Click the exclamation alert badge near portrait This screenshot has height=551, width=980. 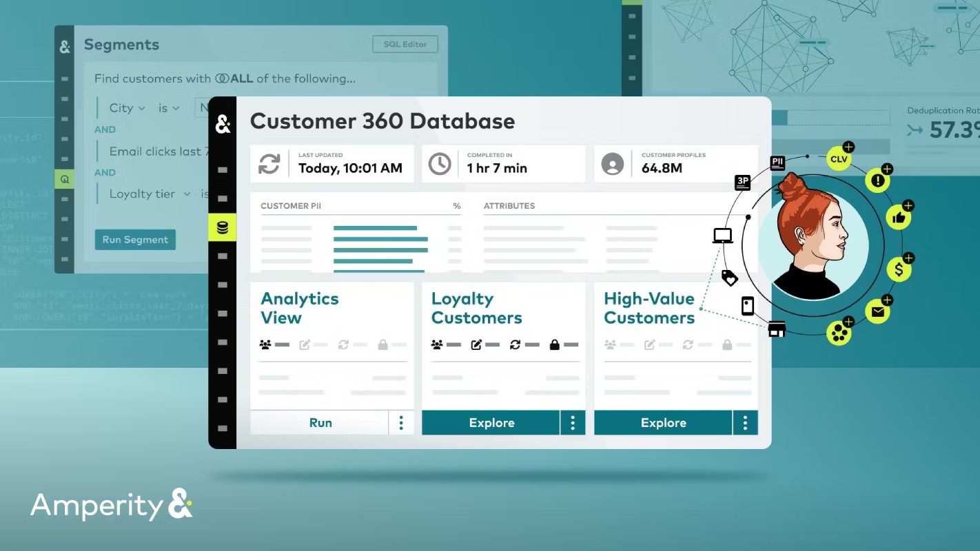[878, 180]
